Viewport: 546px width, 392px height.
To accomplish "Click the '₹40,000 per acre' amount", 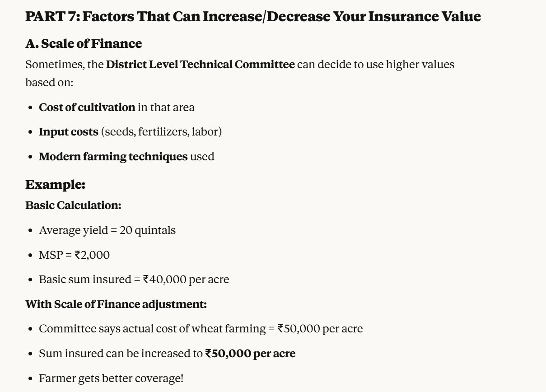I will point(186,280).
